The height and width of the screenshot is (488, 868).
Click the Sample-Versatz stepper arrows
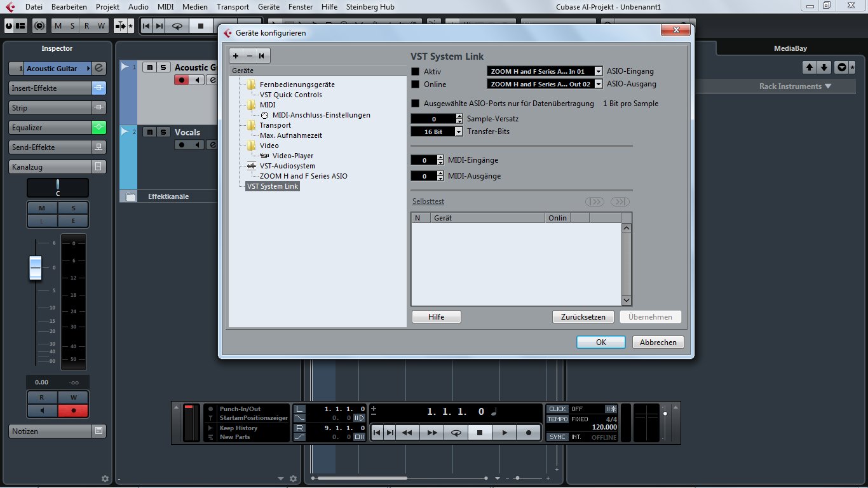(459, 119)
